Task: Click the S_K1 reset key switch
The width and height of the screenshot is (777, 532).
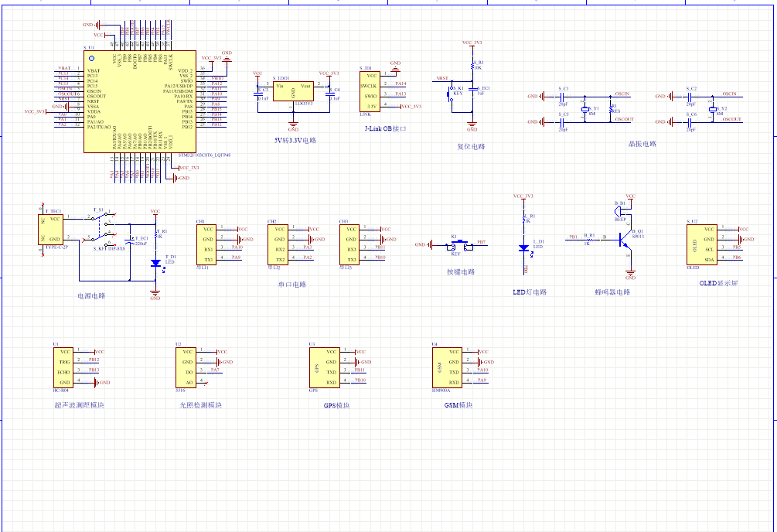Action: point(451,94)
